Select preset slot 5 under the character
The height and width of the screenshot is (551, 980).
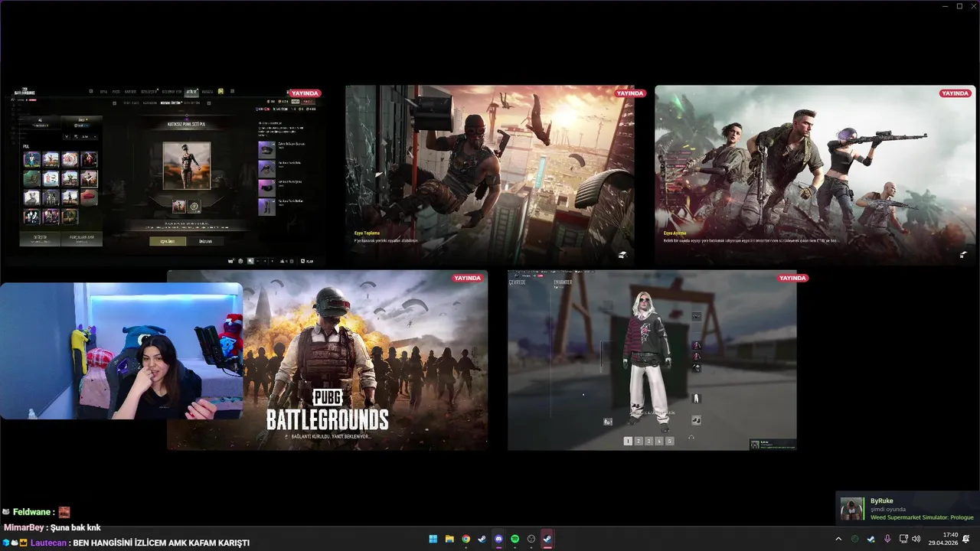669,441
